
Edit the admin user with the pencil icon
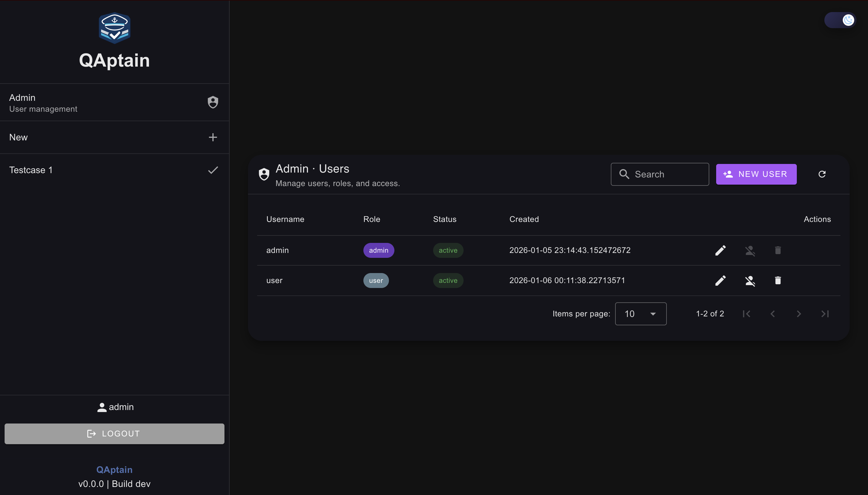pyautogui.click(x=720, y=251)
